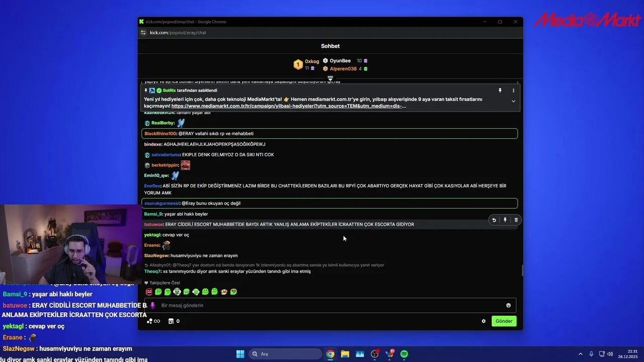Open the emoji picker in the message box
Viewport: 644px width, 362px height.
(x=508, y=305)
